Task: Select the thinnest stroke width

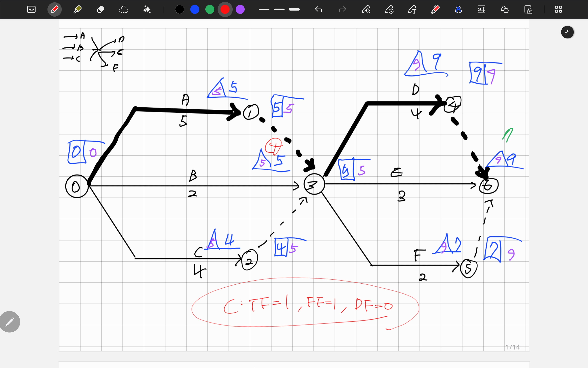Action: click(x=264, y=9)
